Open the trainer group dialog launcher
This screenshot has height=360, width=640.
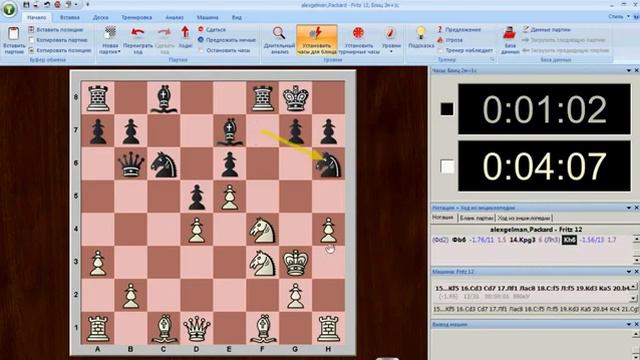tap(492, 60)
